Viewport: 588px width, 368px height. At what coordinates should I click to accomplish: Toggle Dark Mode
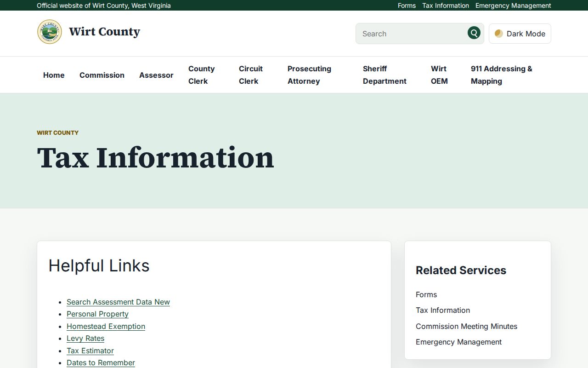[520, 34]
